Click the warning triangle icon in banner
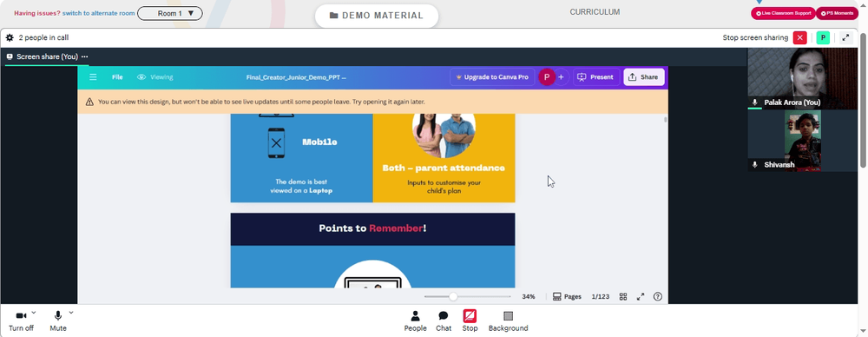The width and height of the screenshot is (868, 337). click(x=89, y=102)
